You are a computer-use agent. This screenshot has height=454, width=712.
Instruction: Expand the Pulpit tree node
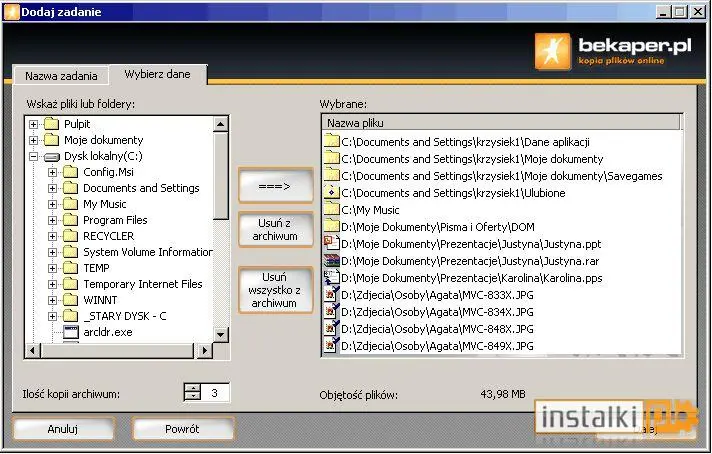33,124
